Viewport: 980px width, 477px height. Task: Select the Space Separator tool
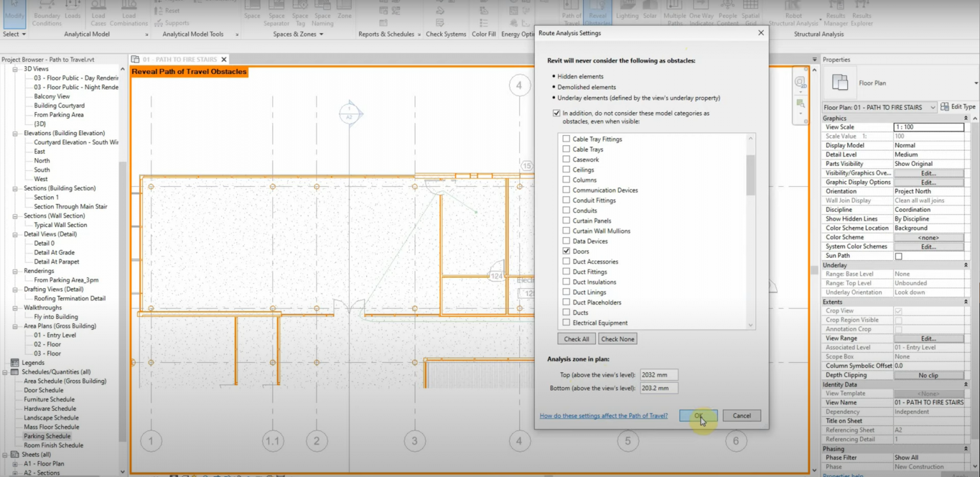(276, 13)
